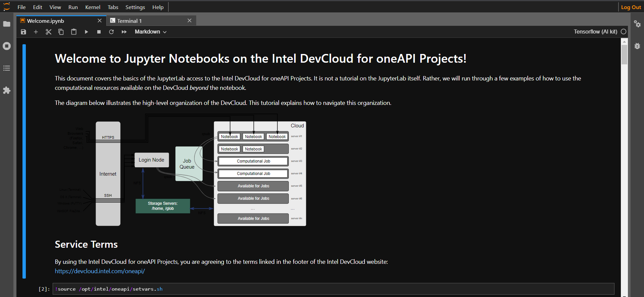The height and width of the screenshot is (297, 644).
Task: Switch to the Terminal 1 tab
Action: pyautogui.click(x=129, y=21)
